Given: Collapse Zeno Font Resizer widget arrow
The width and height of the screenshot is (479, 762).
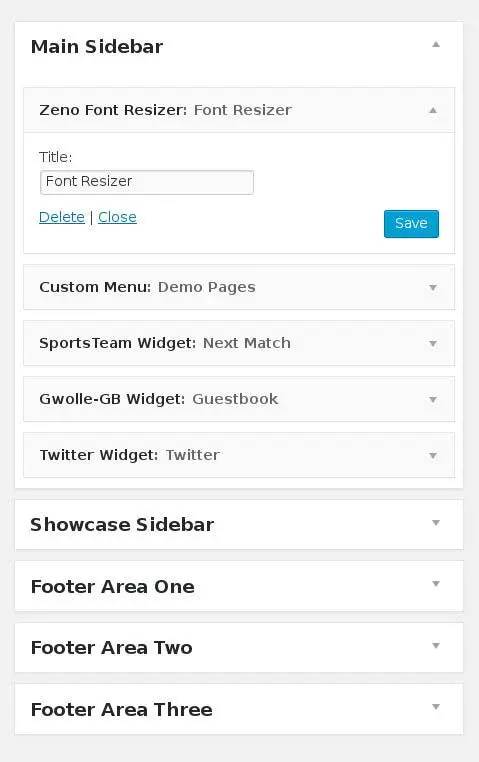Looking at the screenshot, I should [x=433, y=110].
